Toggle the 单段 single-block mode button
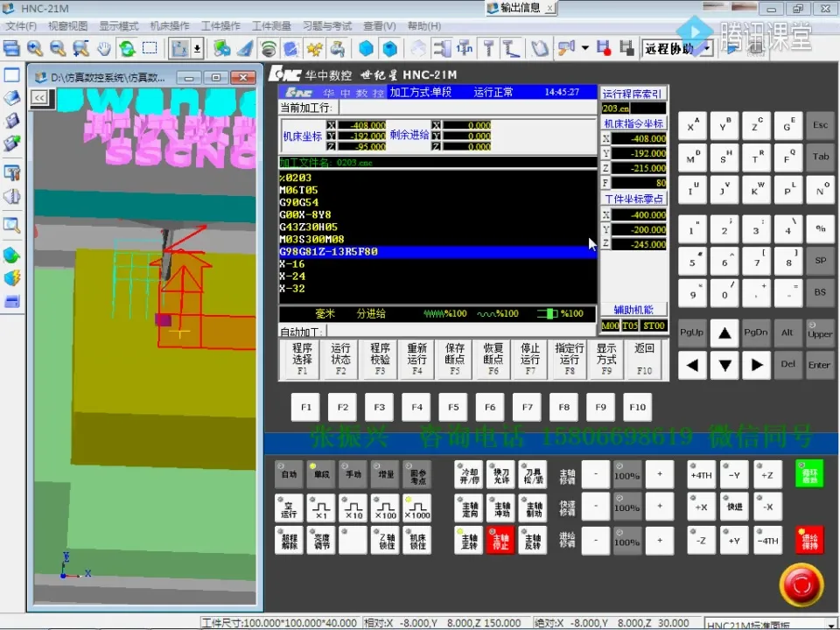Image resolution: width=840 pixels, height=630 pixels. click(321, 473)
